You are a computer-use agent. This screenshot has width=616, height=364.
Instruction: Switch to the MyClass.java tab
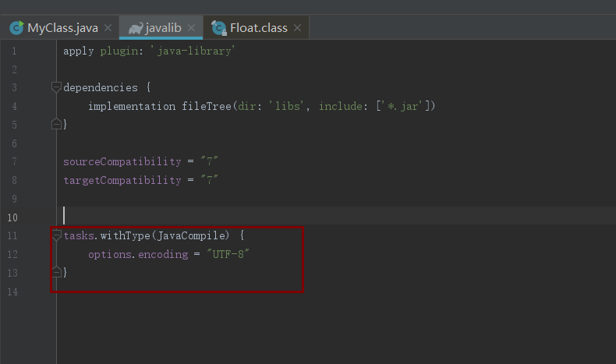[60, 27]
